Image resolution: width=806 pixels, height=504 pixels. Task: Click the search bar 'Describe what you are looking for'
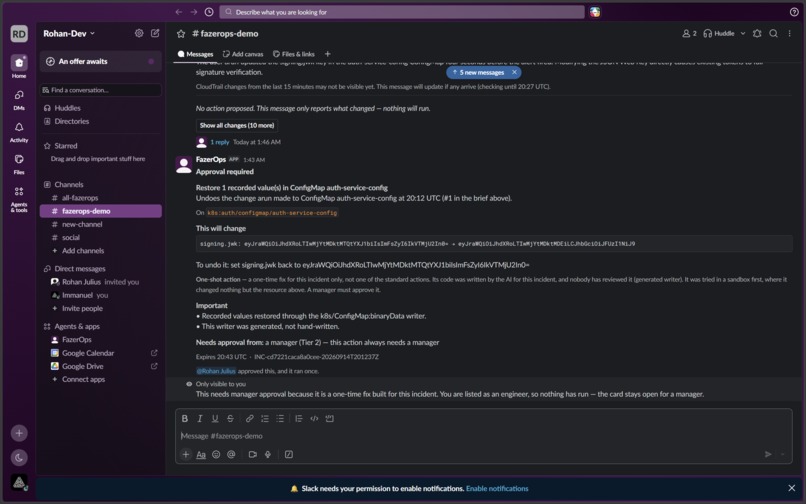(x=401, y=12)
